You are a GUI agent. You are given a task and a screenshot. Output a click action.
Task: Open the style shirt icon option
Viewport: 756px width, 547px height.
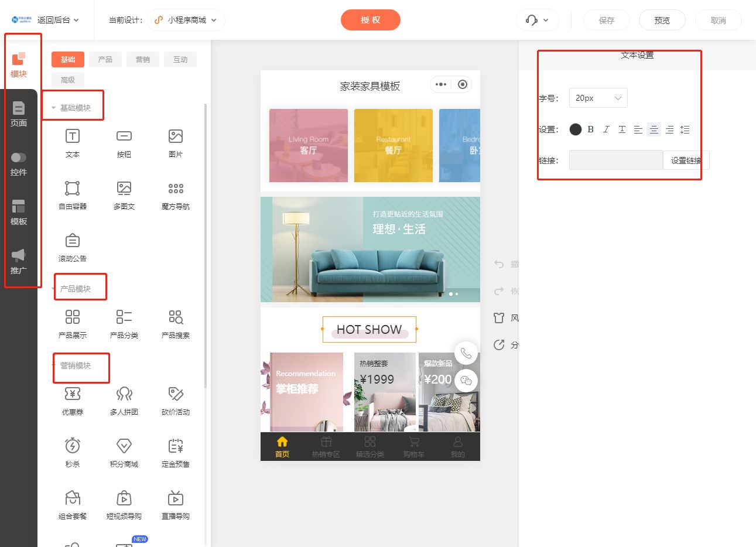pos(499,318)
